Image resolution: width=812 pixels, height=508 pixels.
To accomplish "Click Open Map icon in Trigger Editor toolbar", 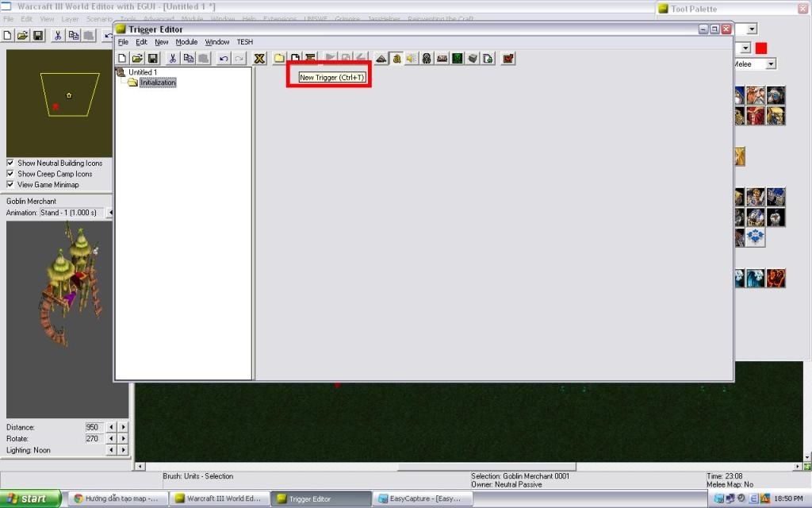I will click(x=137, y=59).
